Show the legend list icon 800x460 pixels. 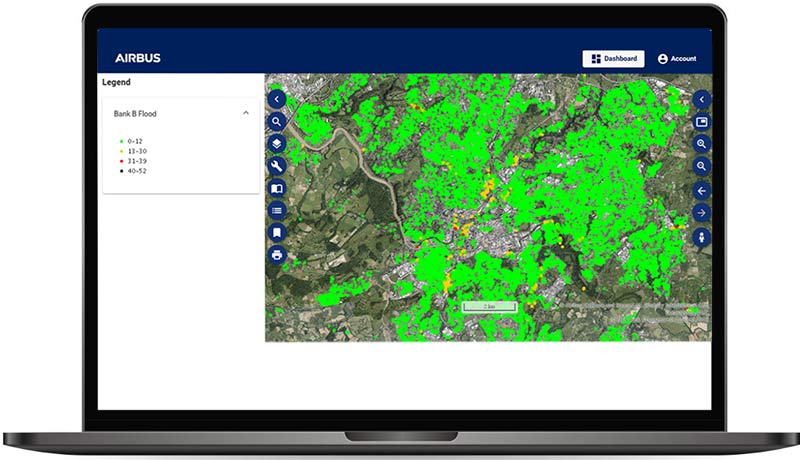[277, 210]
